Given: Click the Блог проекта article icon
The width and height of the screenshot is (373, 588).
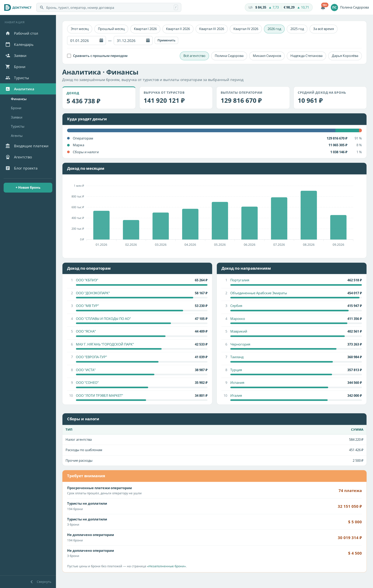Looking at the screenshot, I should 8,168.
